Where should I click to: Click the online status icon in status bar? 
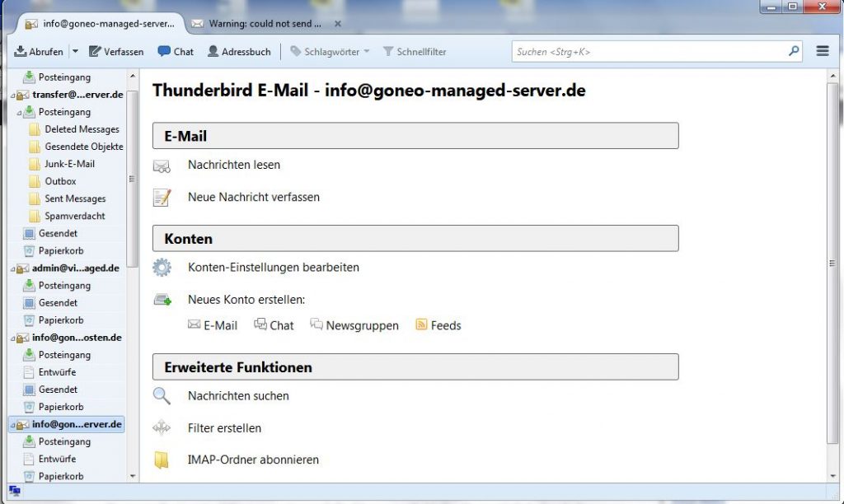click(15, 491)
